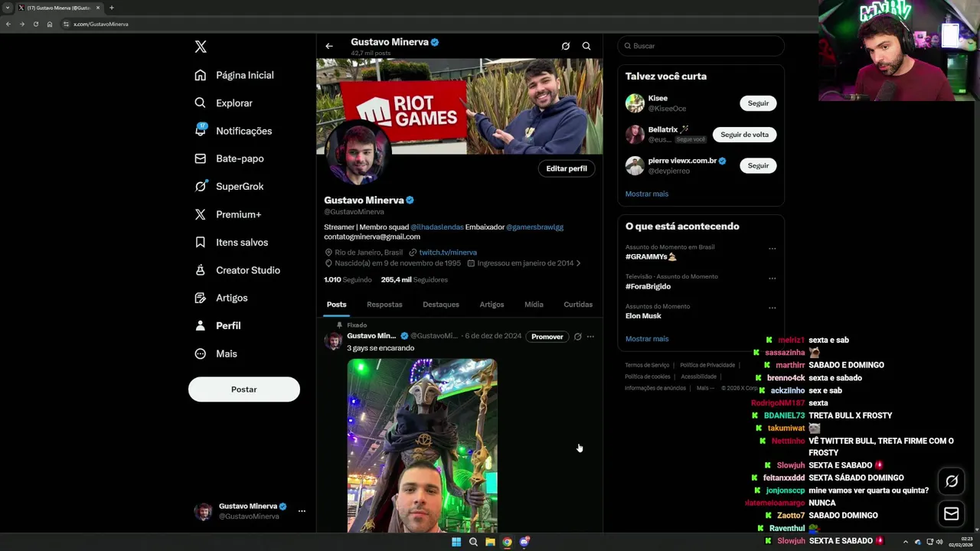Open the Explorar page
Screen dimensions: 980x551
coord(224,103)
